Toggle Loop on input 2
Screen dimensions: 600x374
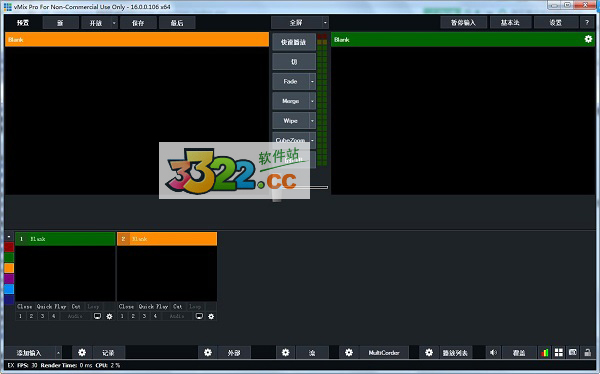(195, 306)
